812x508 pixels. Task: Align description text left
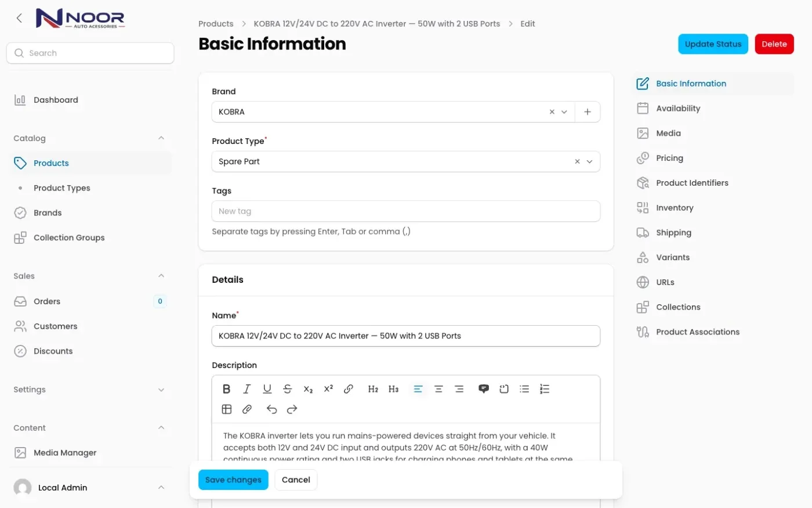[418, 389]
